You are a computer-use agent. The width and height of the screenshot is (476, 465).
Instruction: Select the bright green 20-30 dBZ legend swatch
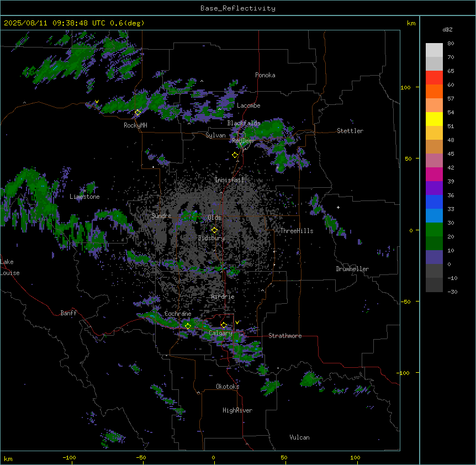click(x=434, y=230)
